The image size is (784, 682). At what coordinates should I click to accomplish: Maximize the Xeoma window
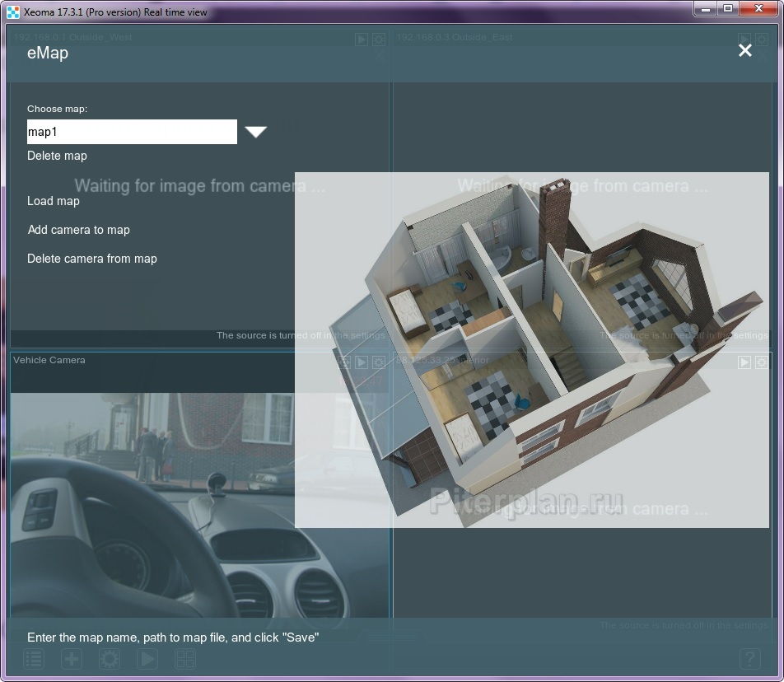[x=728, y=8]
